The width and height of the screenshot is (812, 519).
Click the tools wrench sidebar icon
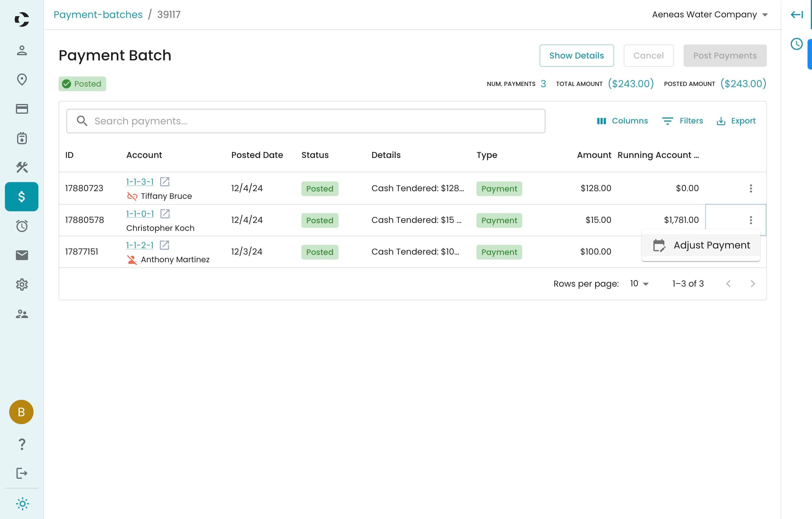22,167
